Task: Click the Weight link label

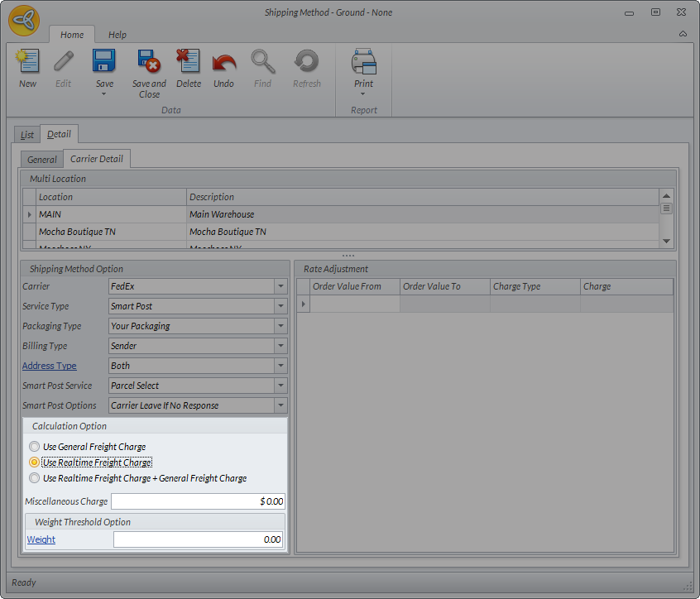Action: 41,539
